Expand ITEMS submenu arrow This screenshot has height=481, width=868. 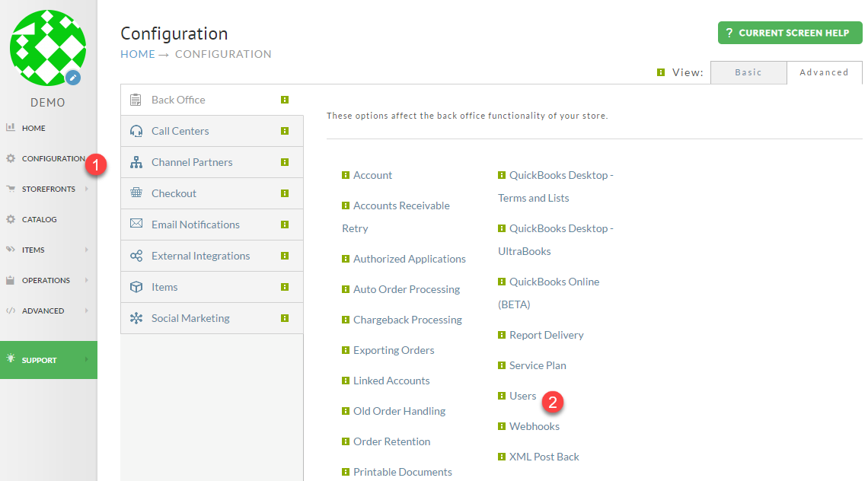point(87,250)
